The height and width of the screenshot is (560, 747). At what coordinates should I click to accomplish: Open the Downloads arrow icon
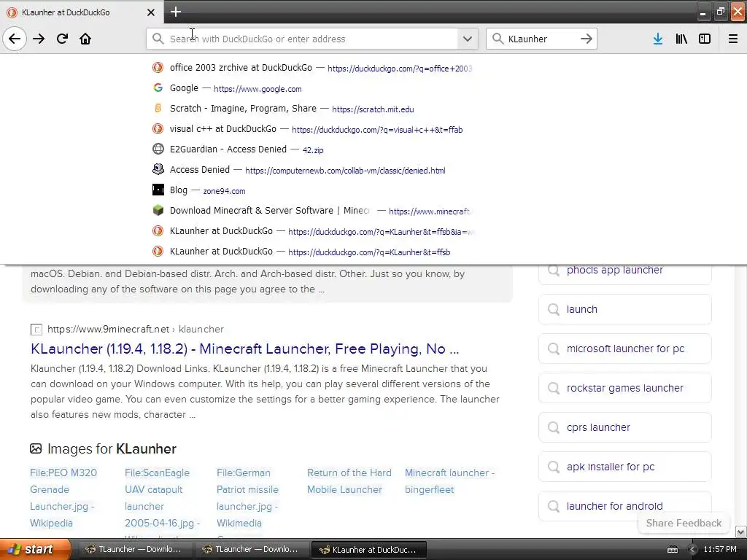(658, 39)
